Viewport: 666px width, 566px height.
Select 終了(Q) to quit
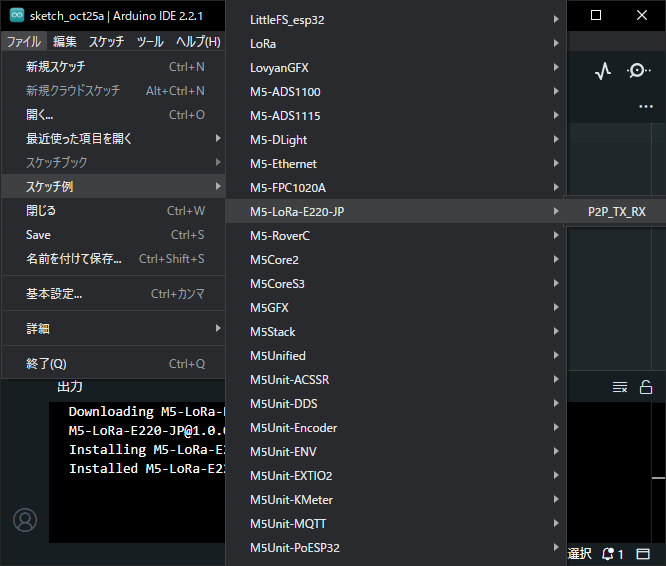(x=113, y=363)
